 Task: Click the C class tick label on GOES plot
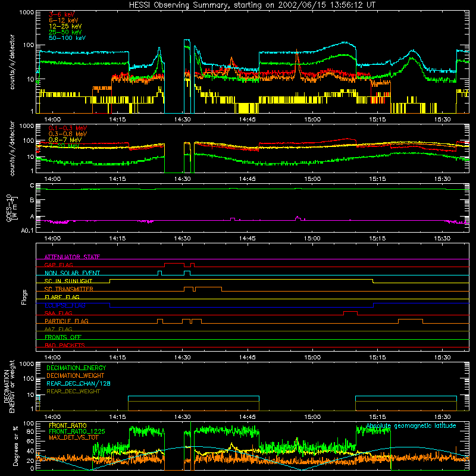coord(32,186)
